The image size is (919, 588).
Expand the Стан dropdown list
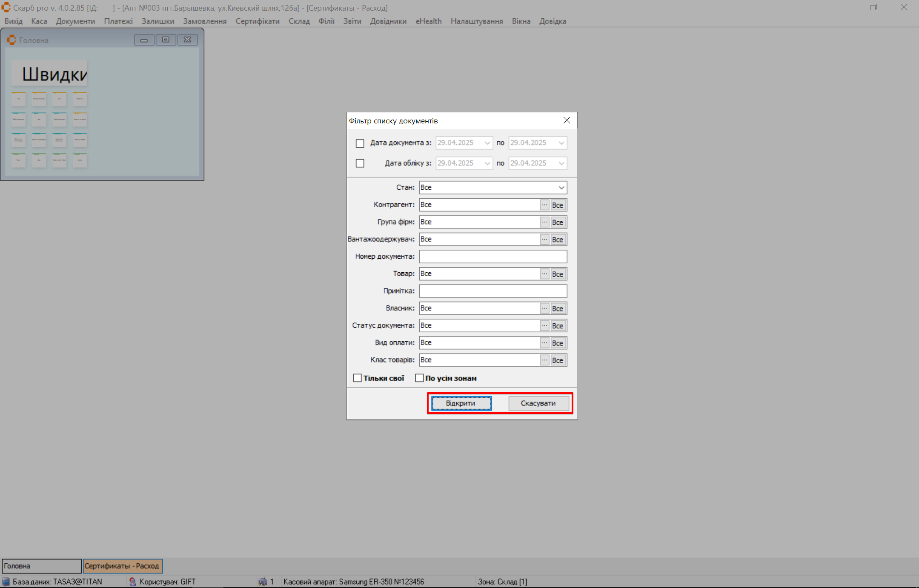[561, 188]
